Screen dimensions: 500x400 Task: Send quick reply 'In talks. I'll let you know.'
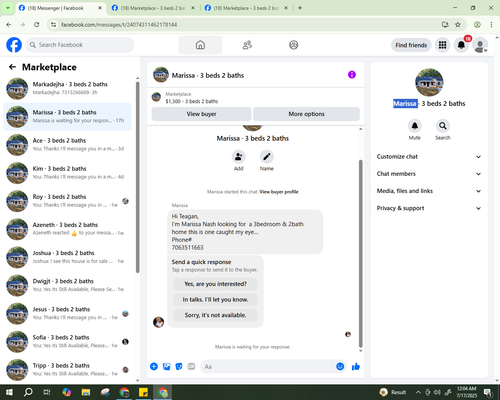tap(215, 300)
